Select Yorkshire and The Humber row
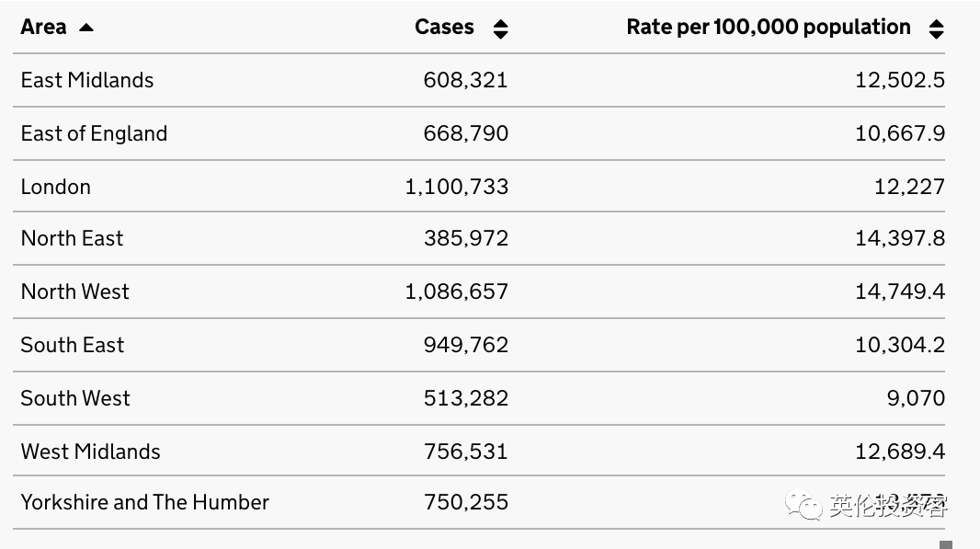This screenshot has width=980, height=549. pyautogui.click(x=145, y=502)
